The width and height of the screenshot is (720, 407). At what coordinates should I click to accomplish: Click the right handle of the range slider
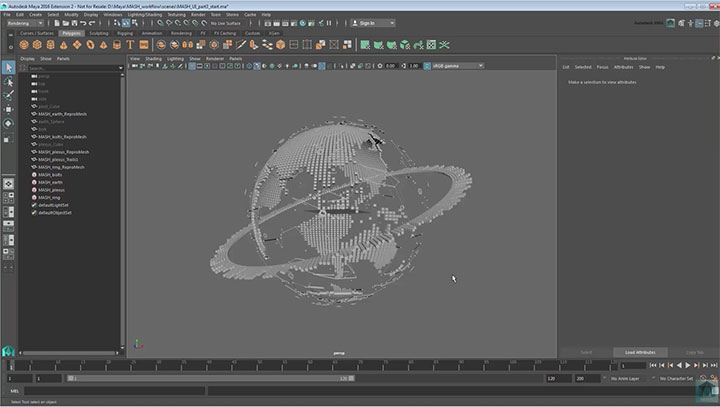[351, 379]
